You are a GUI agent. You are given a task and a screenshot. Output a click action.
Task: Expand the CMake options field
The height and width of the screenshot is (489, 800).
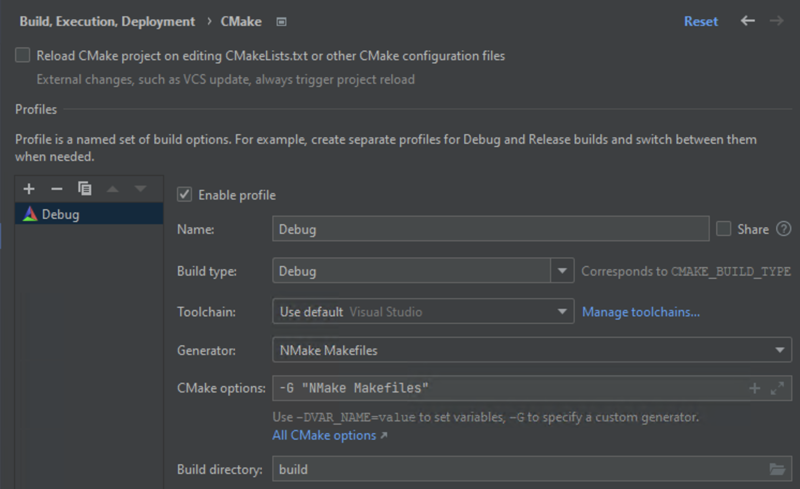(x=777, y=388)
